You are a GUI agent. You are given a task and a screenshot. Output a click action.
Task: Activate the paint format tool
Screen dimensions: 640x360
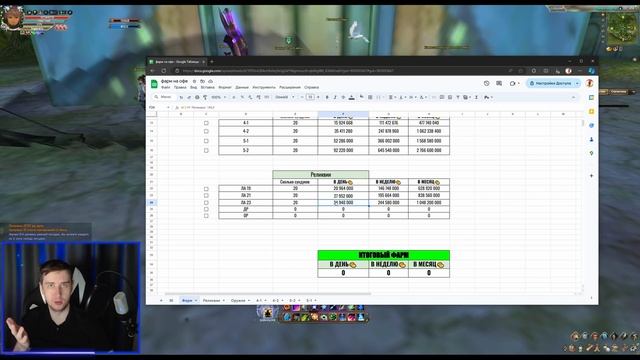205,97
